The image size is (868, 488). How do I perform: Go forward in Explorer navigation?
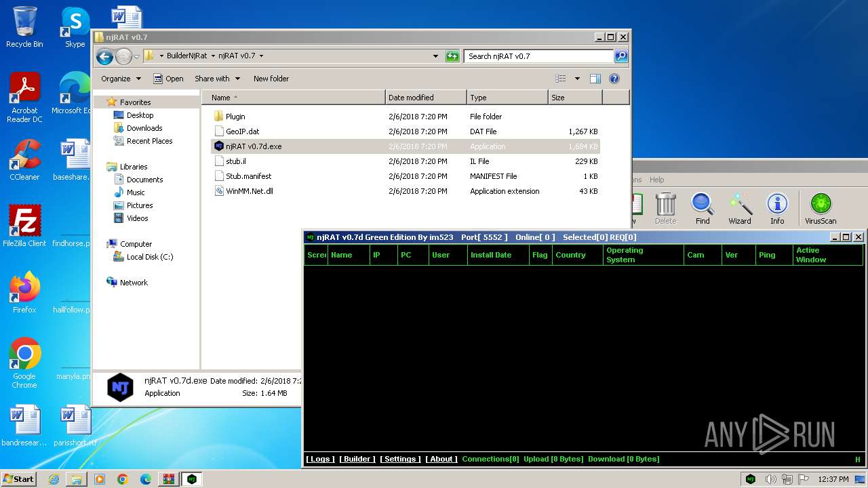pos(123,56)
